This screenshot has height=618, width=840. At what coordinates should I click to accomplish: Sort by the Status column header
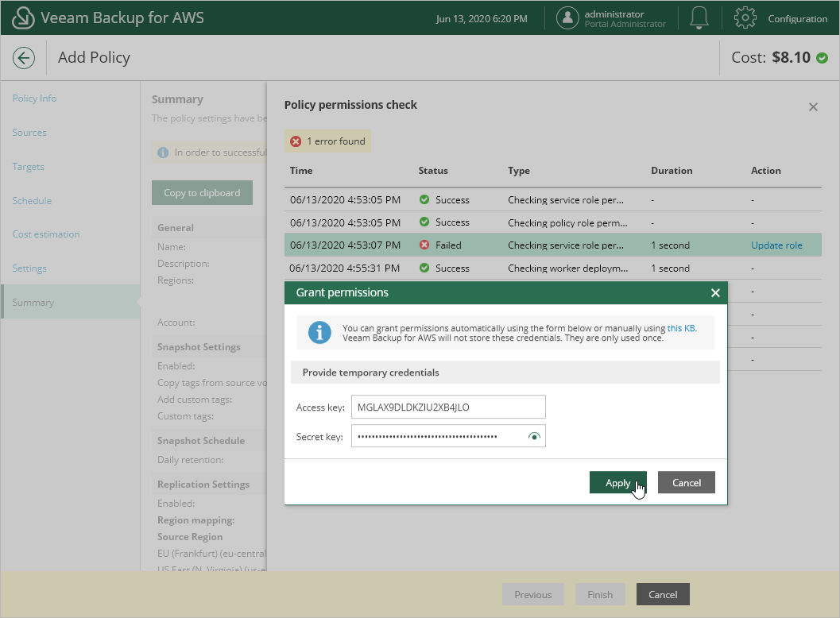click(433, 170)
